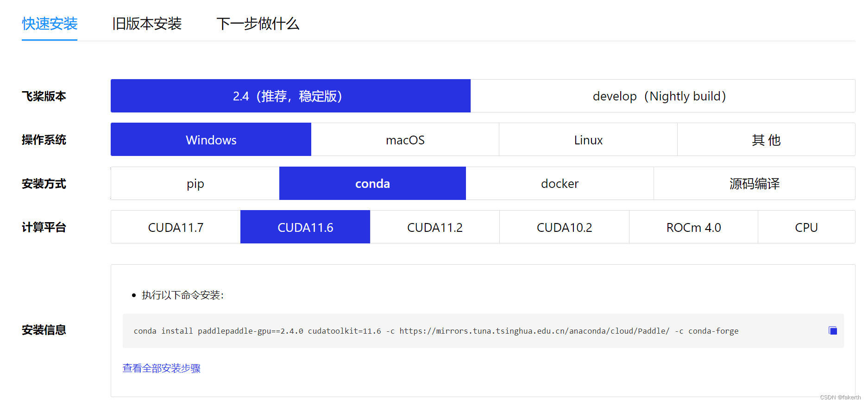Select 源码编译 install method
This screenshot has width=868, height=404.
pyautogui.click(x=755, y=183)
